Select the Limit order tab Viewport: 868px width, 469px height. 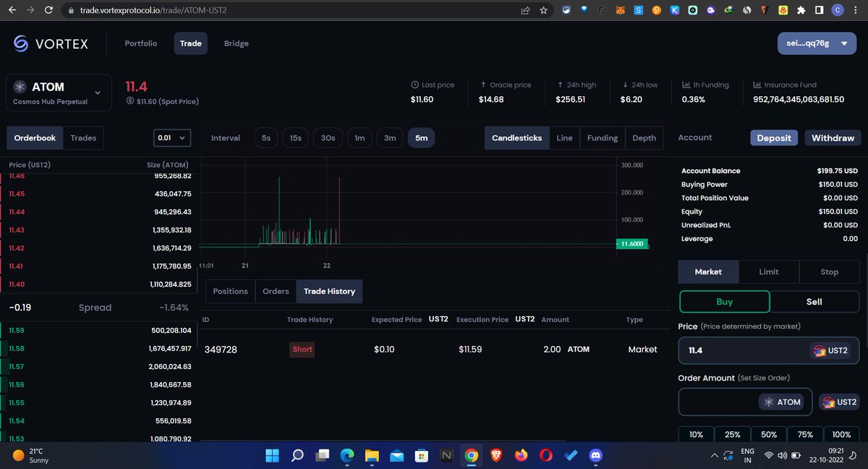[769, 271]
